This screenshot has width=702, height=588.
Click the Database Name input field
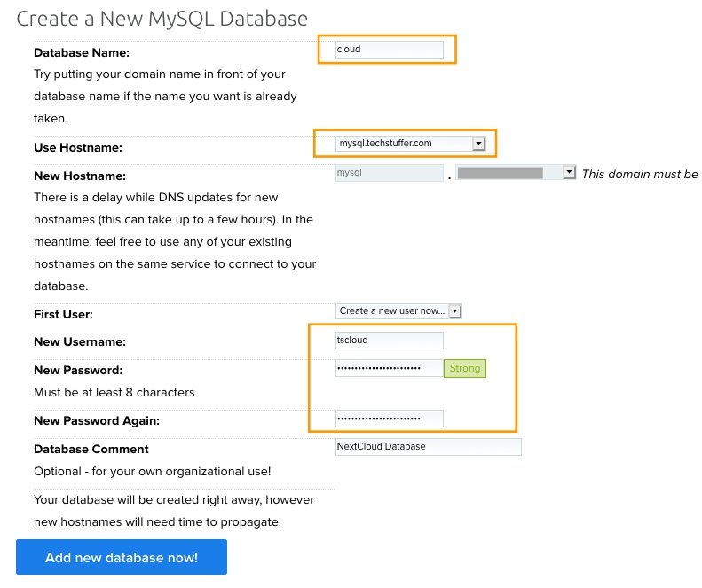point(389,50)
